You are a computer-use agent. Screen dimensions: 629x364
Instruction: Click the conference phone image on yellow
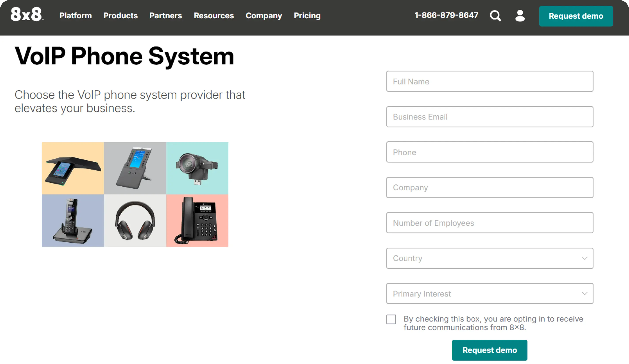[73, 168]
